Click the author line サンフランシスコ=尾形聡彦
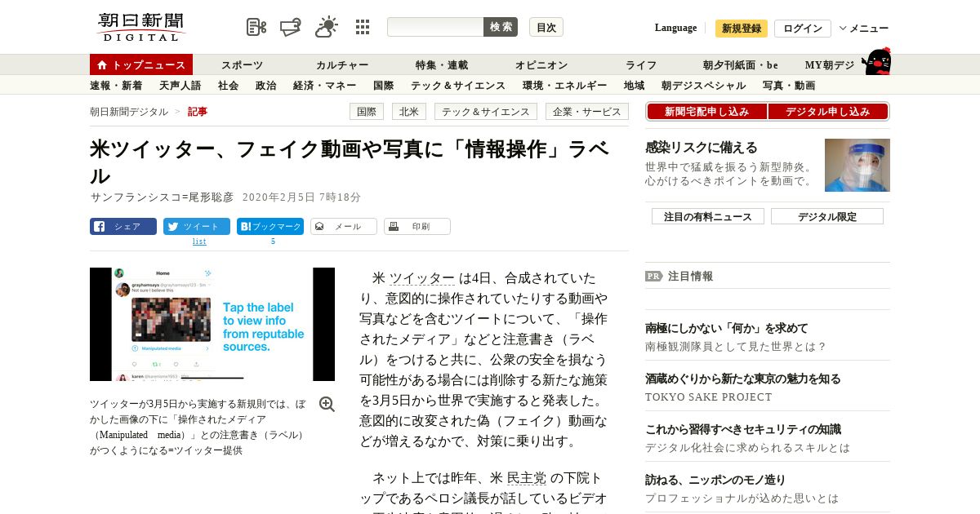980x514 pixels. (x=162, y=197)
